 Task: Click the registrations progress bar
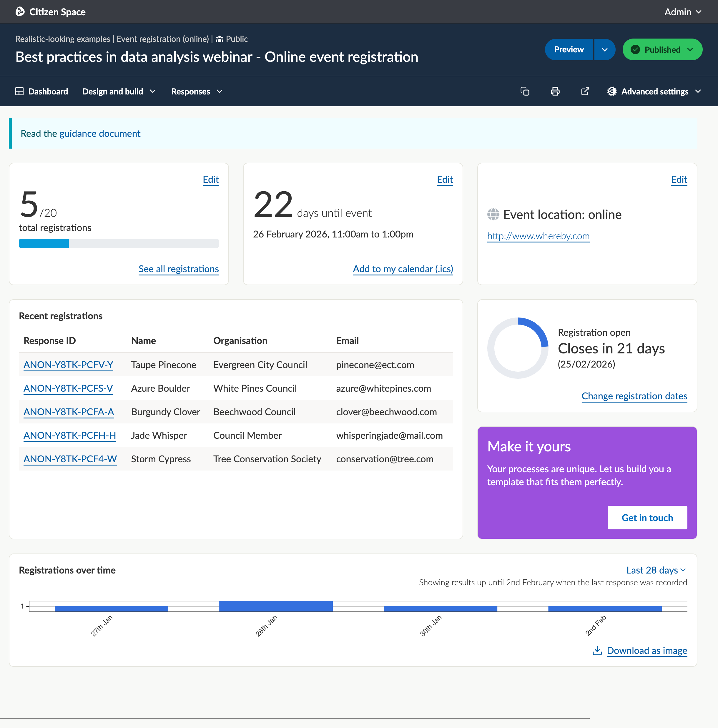pyautogui.click(x=118, y=243)
